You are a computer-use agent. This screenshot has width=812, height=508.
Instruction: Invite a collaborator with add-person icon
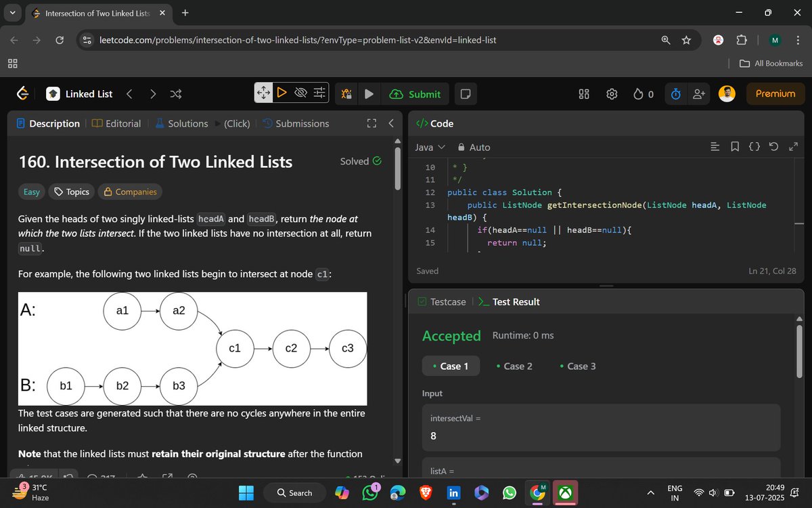[x=699, y=94]
